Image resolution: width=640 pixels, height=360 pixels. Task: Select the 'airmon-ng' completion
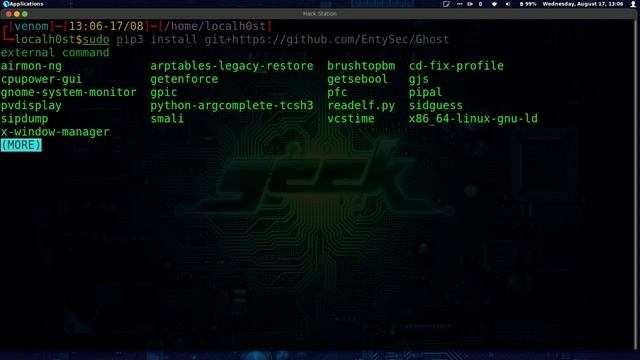point(31,66)
